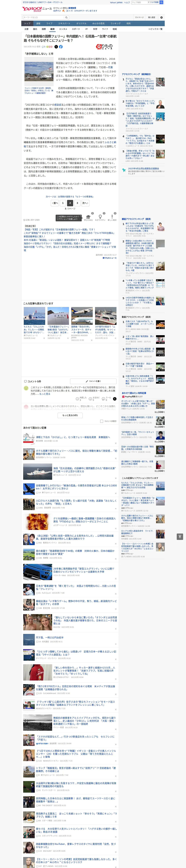Click the ログイン link
Screen dimensions: 186x868
pos(57,11)
